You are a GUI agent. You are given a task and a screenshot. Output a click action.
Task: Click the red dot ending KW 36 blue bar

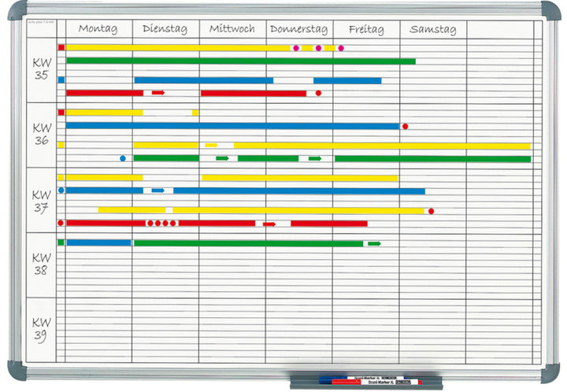coord(406,127)
